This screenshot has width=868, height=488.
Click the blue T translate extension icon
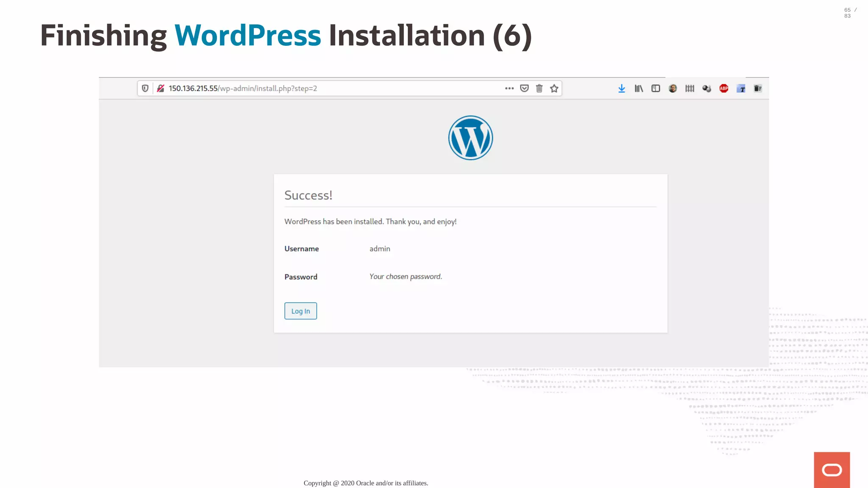click(x=741, y=89)
